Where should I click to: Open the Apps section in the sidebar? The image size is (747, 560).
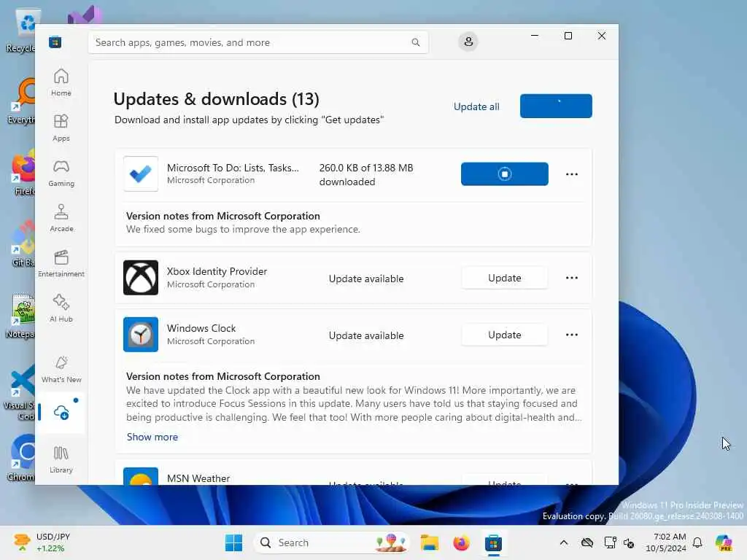click(x=61, y=128)
